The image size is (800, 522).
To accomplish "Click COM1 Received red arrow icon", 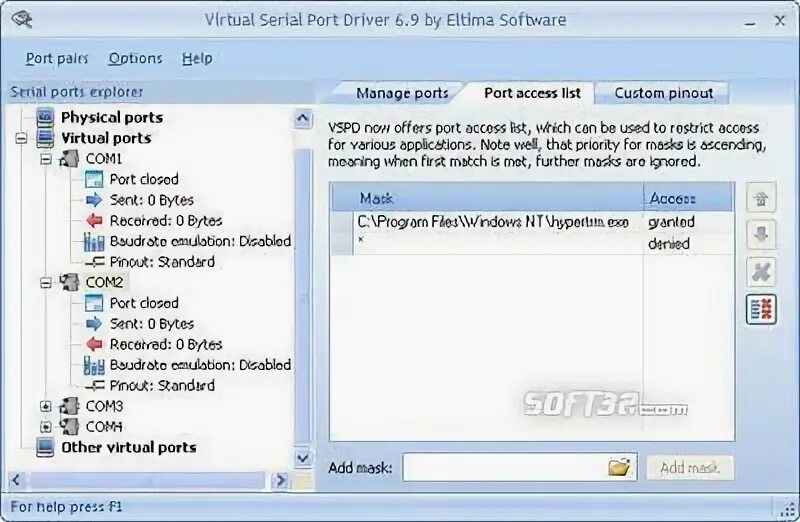I will pos(94,220).
